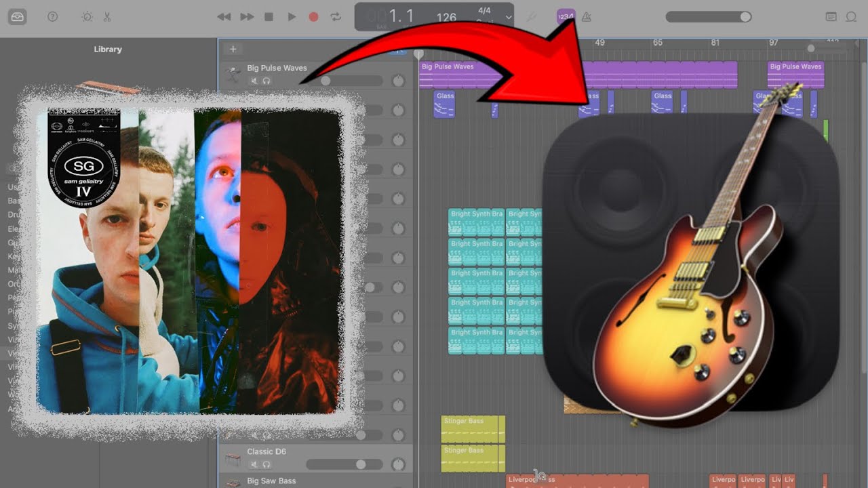This screenshot has height=488, width=868.
Task: Add a new track with the plus button
Action: pos(233,49)
